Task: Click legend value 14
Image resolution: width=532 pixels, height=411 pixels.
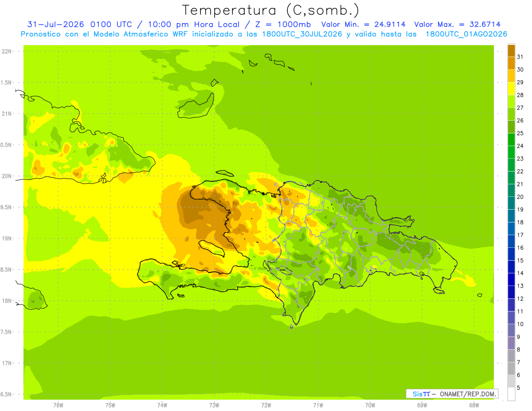Action: tap(520, 273)
